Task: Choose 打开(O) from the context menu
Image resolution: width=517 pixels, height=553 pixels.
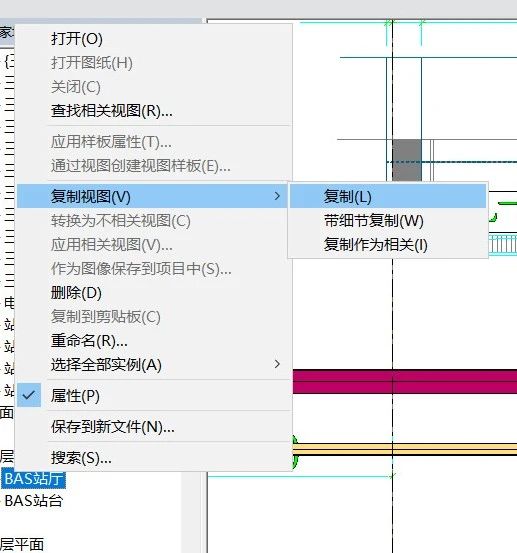Action: pyautogui.click(x=154, y=38)
